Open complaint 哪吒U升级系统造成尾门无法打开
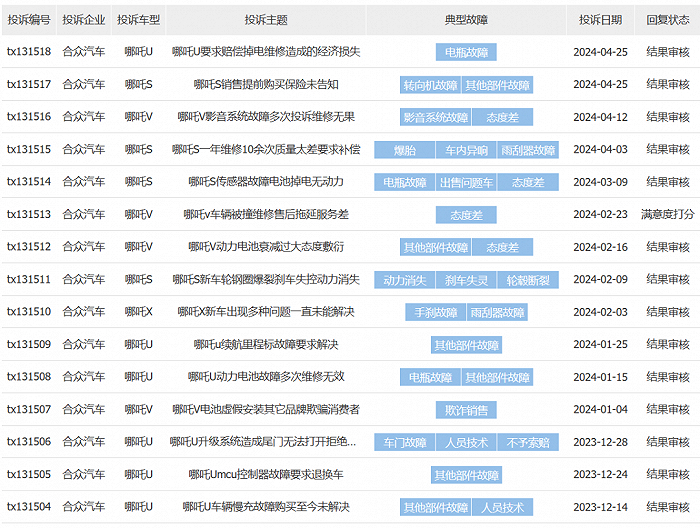The image size is (700, 528). pos(263,442)
